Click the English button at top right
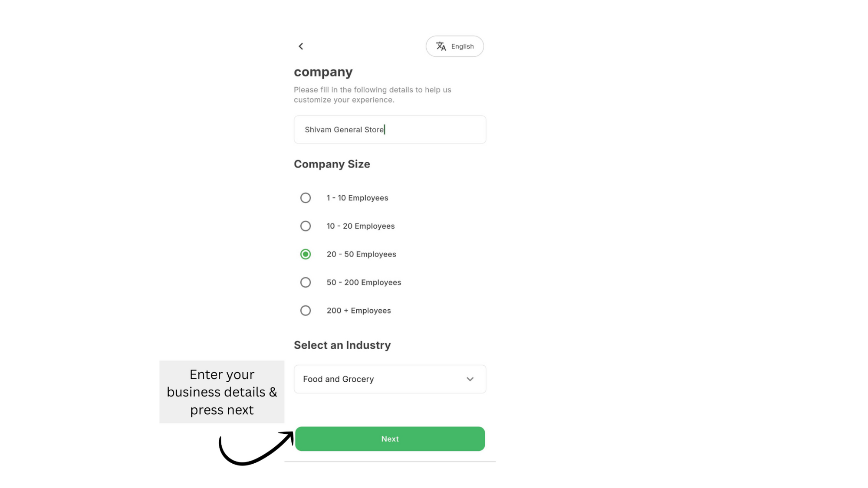868x488 pixels. 462,46
